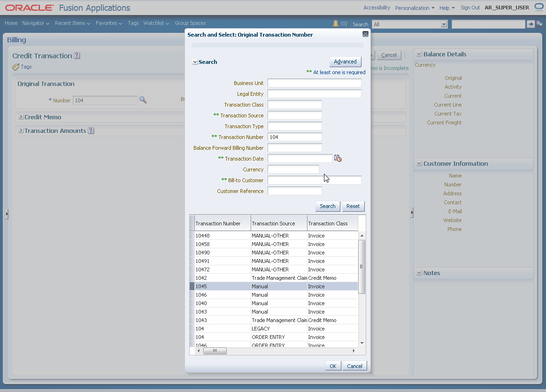Viewport: 546px width, 392px height.
Task: Open help icon beside Transaction Amounts
Action: 91,131
